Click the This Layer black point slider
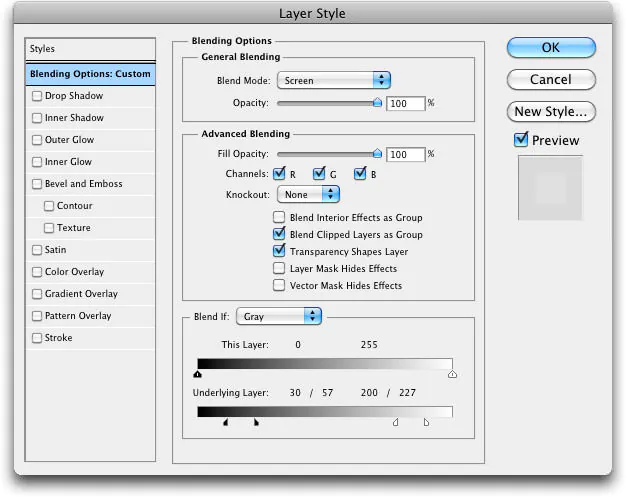This screenshot has width=626, height=498. pos(197,374)
